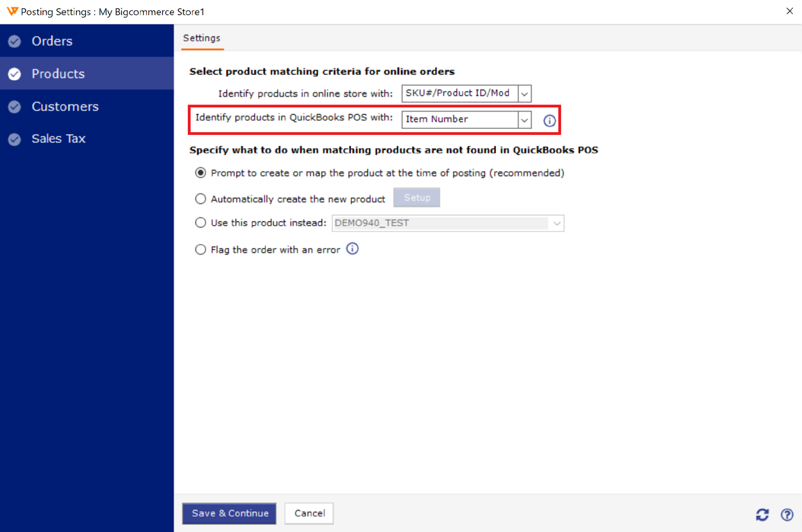Expand the DEMO940_TEST product dropdown
Image resolution: width=802 pixels, height=532 pixels.
556,223
